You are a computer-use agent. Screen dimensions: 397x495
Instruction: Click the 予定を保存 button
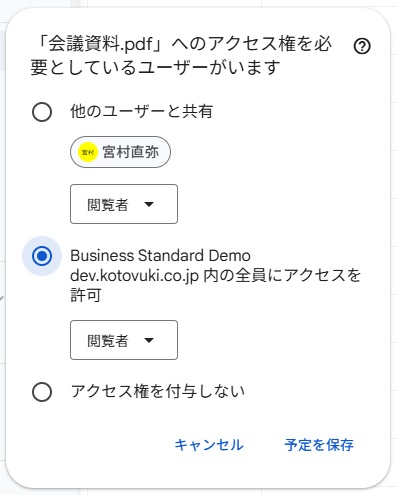coord(319,445)
